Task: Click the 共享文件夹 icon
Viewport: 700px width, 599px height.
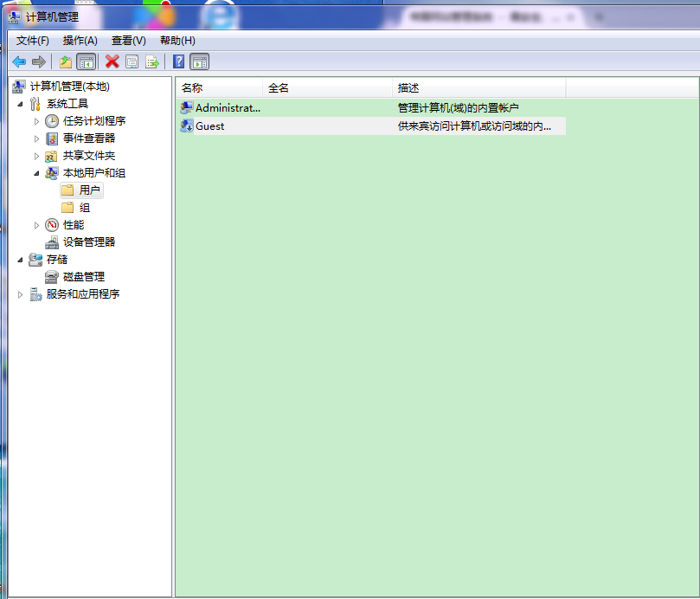Action: click(x=52, y=156)
